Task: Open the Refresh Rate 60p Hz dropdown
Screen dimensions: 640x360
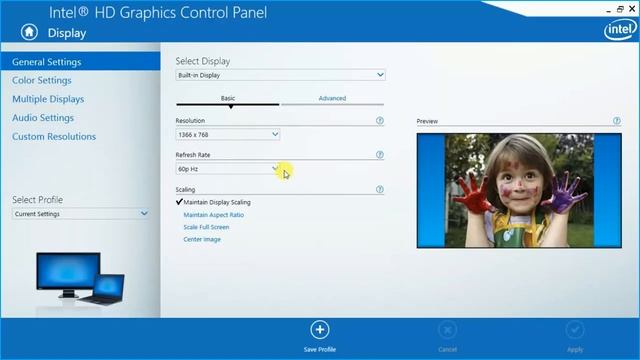Action: coord(228,169)
